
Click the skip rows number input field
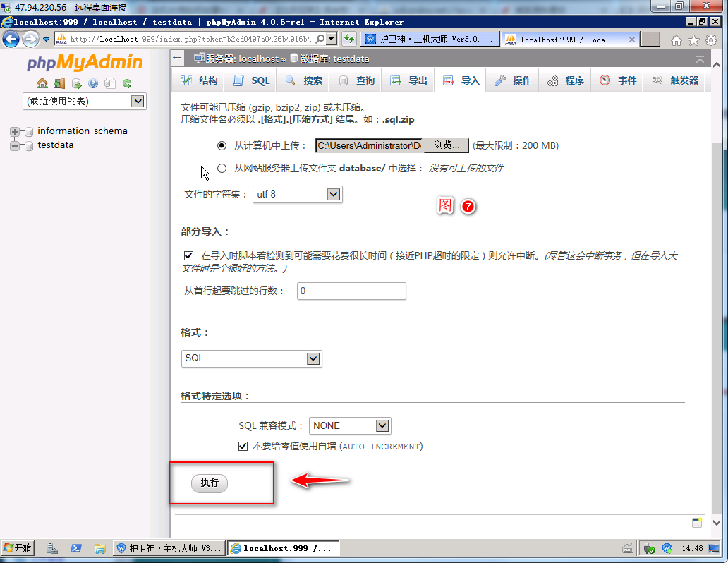(351, 291)
